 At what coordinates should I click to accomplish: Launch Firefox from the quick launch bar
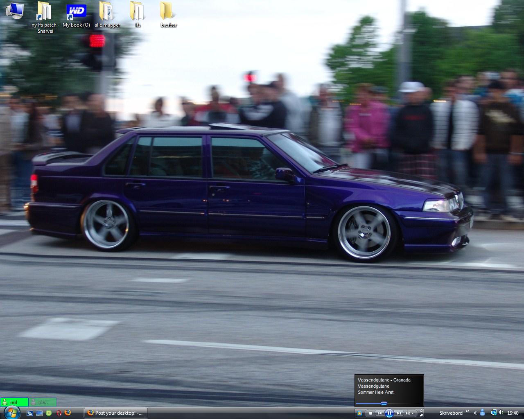68,413
